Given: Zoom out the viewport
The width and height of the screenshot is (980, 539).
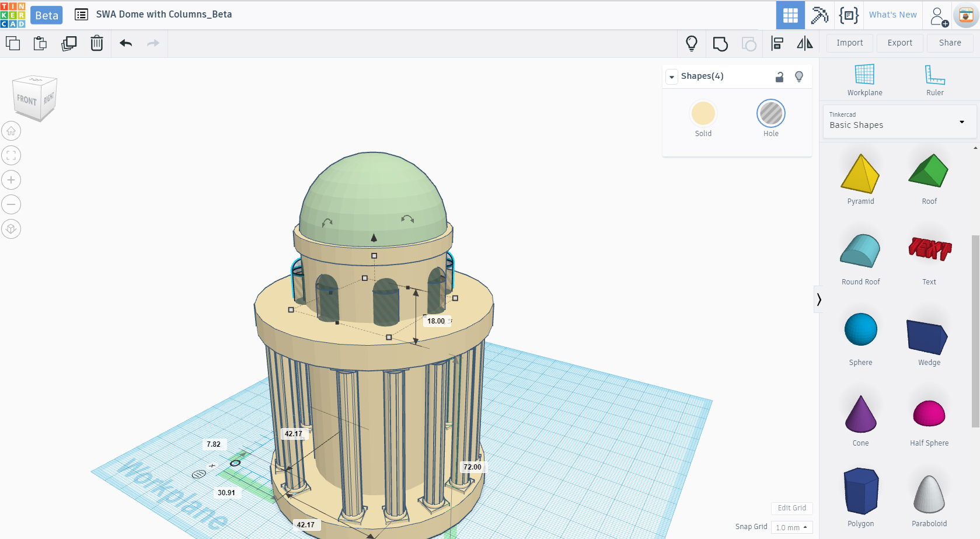Looking at the screenshot, I should (x=11, y=204).
